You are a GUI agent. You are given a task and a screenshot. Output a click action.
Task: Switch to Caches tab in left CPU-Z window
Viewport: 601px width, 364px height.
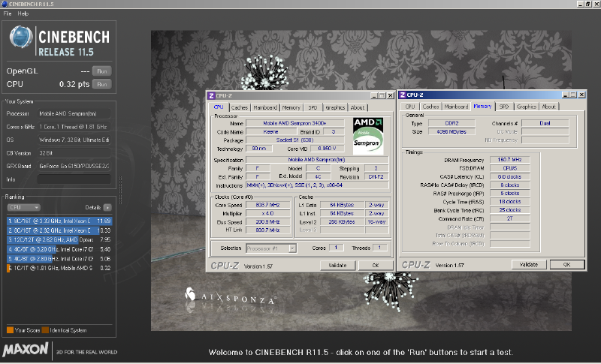pos(239,107)
